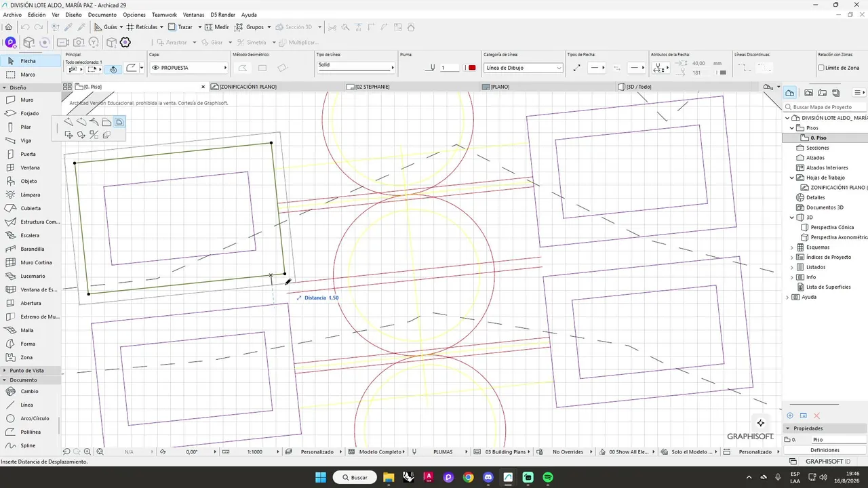Toggle the Retículas grid display
The height and width of the screenshot is (488, 868).
coord(142,27)
